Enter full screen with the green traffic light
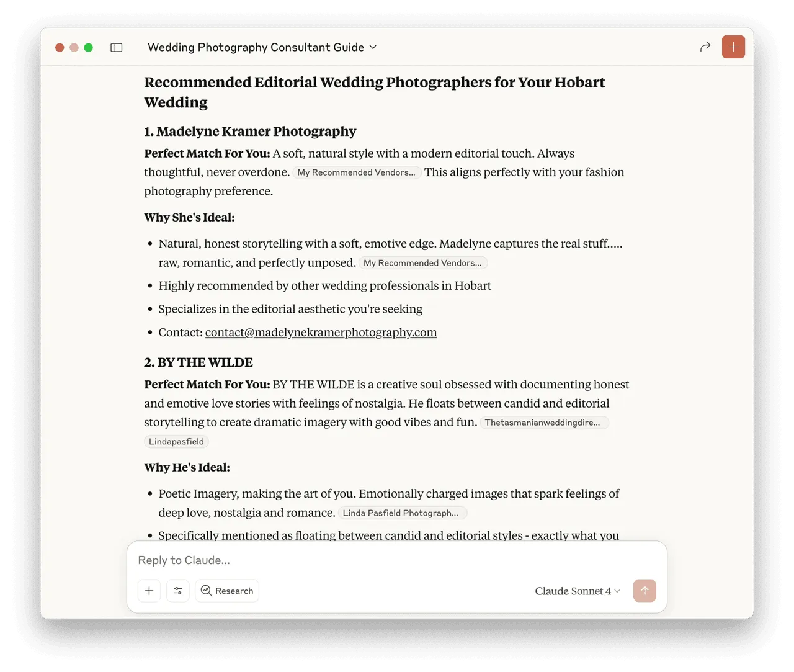This screenshot has height=672, width=794. tap(89, 47)
